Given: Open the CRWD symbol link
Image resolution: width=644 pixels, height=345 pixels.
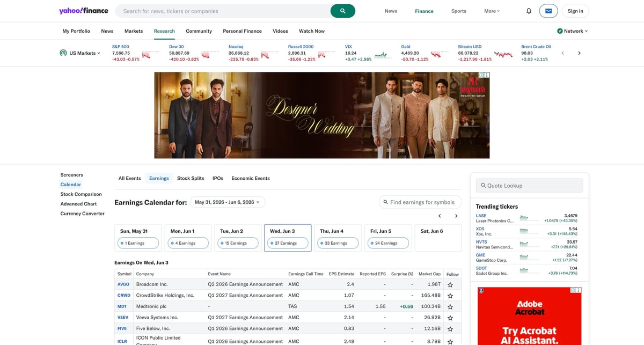Looking at the screenshot, I should click(124, 296).
